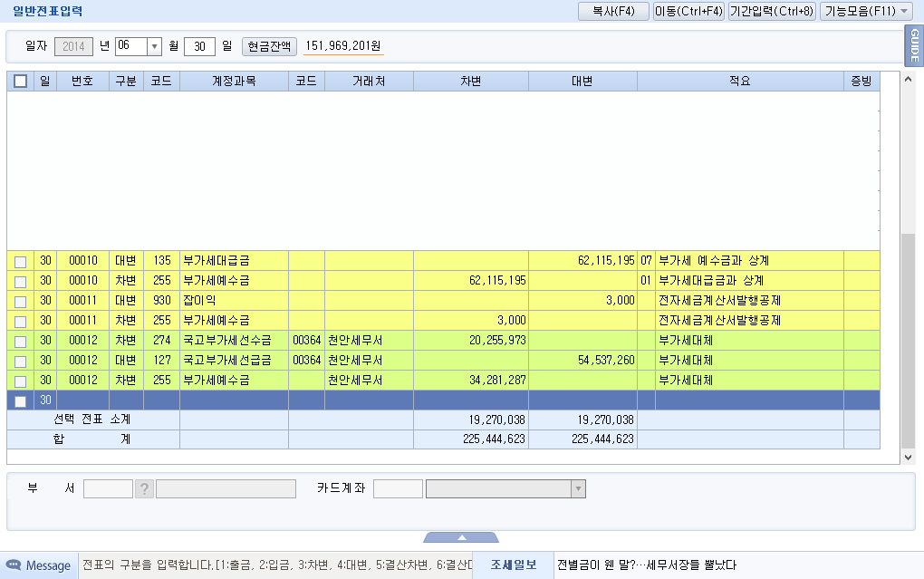Click the 차변 column header
924x579 pixels.
471,82
